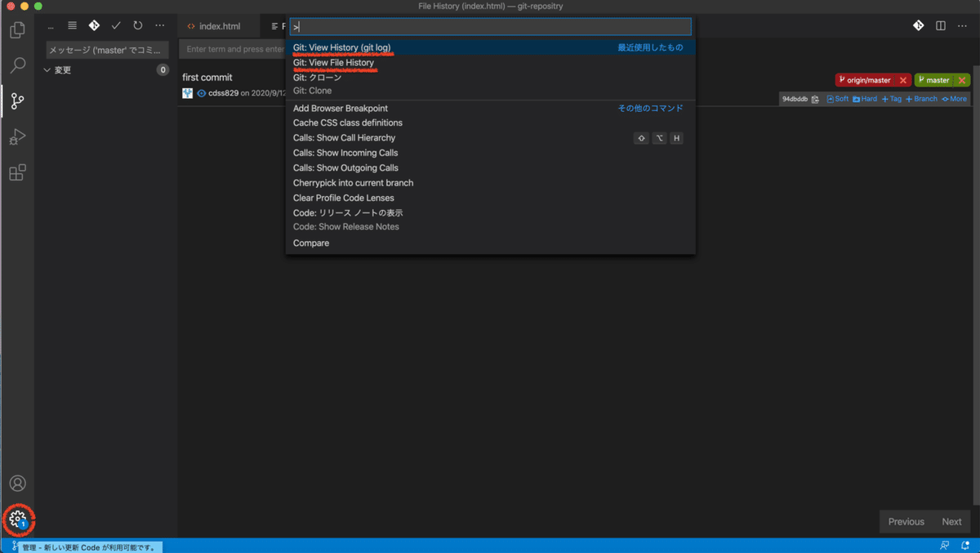Click the changes count badge 0

pyautogui.click(x=163, y=70)
